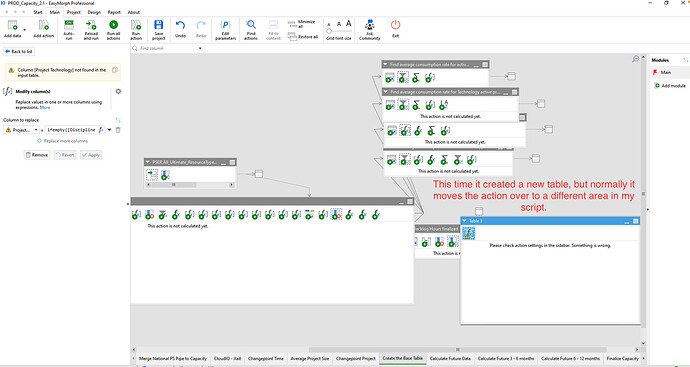This screenshot has height=367, width=690.
Task: Open the Modify column(s) settings gear
Action: pyautogui.click(x=118, y=92)
